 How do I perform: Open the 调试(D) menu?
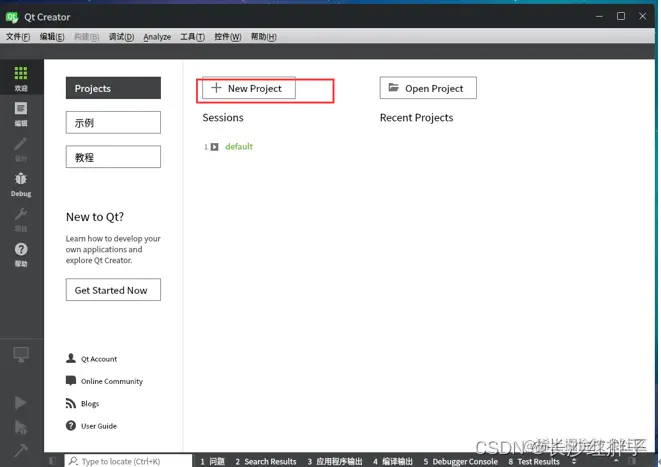121,37
